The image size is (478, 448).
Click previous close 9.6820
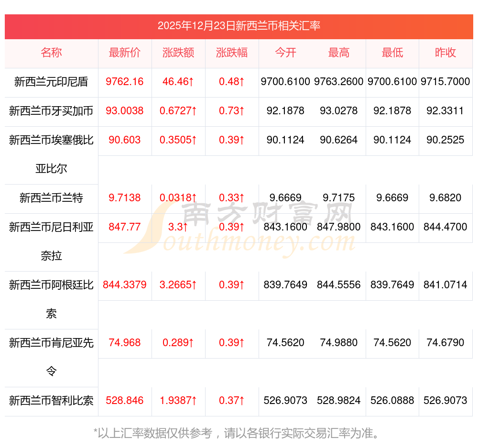[445, 197]
